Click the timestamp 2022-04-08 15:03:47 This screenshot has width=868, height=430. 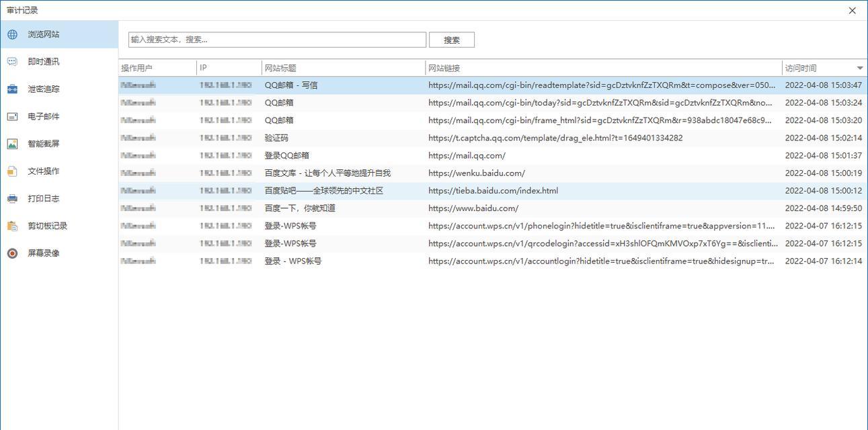824,85
